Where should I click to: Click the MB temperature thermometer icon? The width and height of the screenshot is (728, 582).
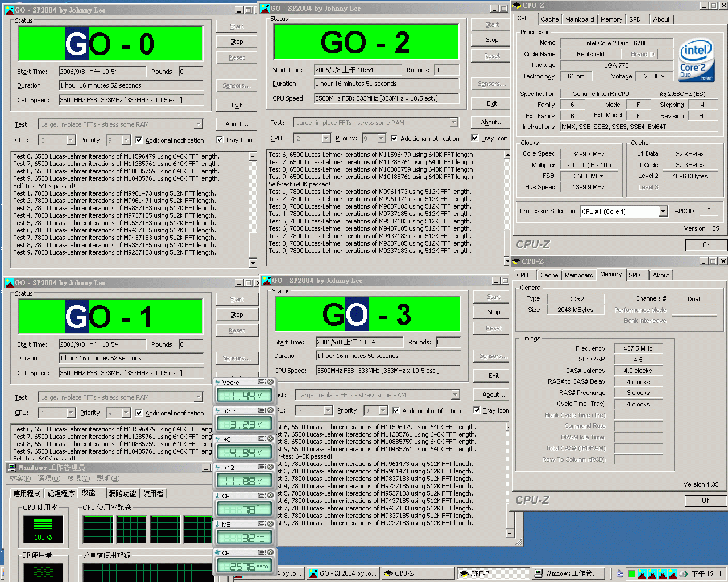click(217, 524)
